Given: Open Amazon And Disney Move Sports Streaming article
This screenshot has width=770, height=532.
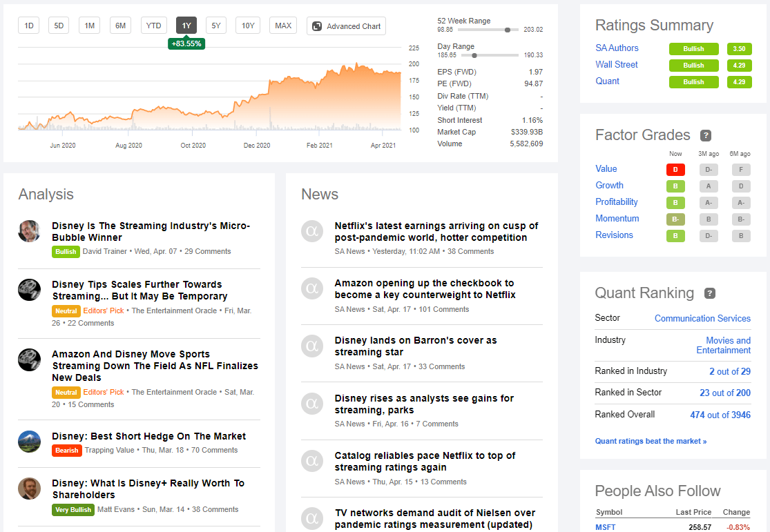Looking at the screenshot, I should coord(155,366).
